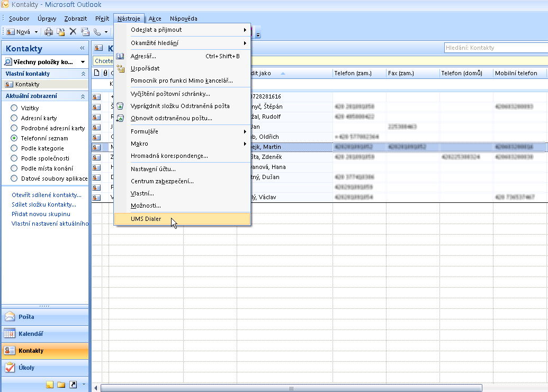Screen dimensions: 548x392
Task: Click the contact icon in the Václav row
Action: 97,198
